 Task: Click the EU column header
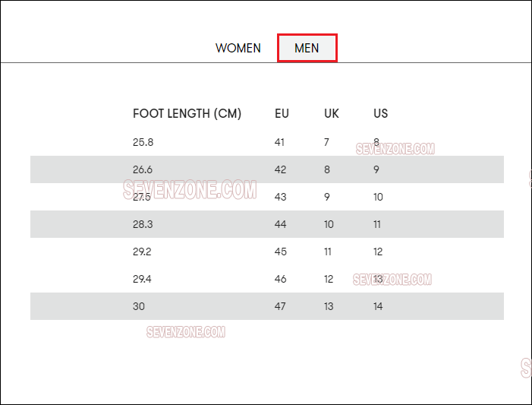click(282, 113)
